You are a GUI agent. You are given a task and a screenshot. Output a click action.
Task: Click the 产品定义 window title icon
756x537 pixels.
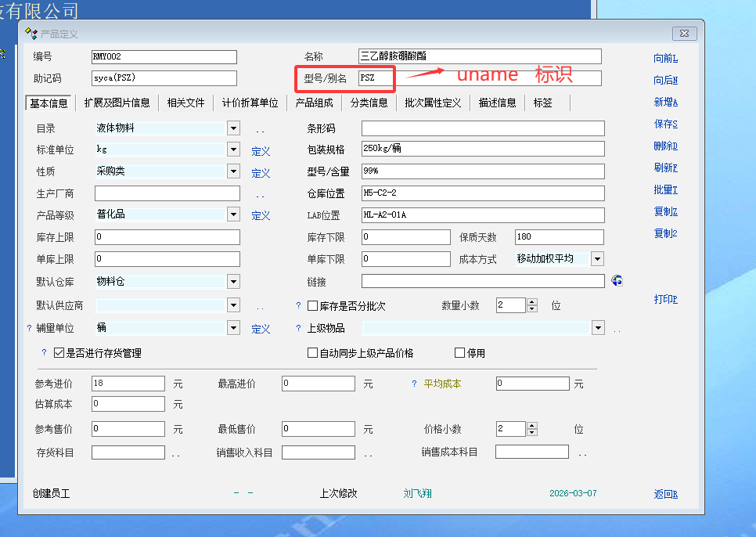pyautogui.click(x=31, y=33)
